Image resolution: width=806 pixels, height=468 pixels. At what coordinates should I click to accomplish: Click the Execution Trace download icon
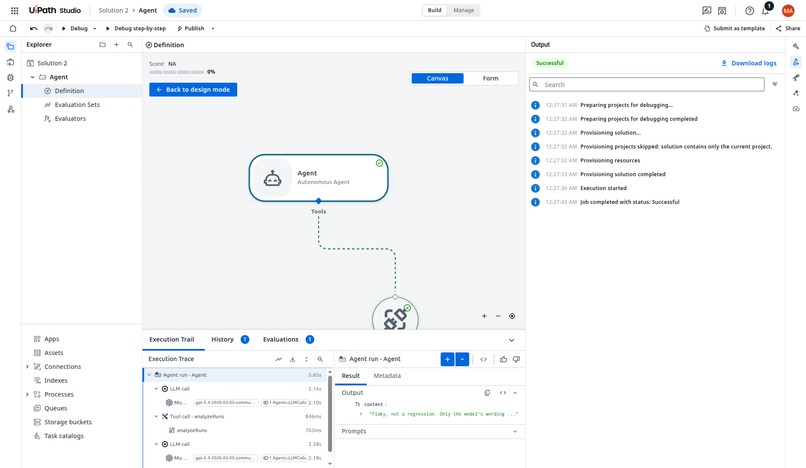[292, 359]
